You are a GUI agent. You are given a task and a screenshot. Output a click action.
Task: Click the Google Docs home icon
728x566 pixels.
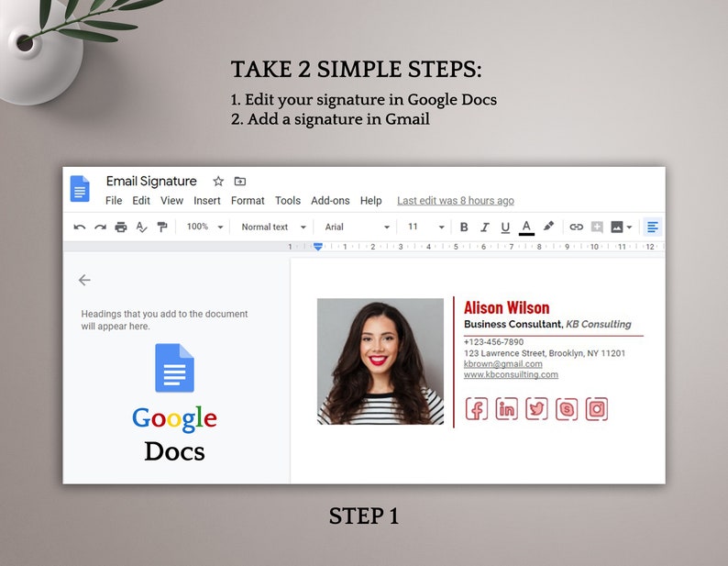point(80,189)
